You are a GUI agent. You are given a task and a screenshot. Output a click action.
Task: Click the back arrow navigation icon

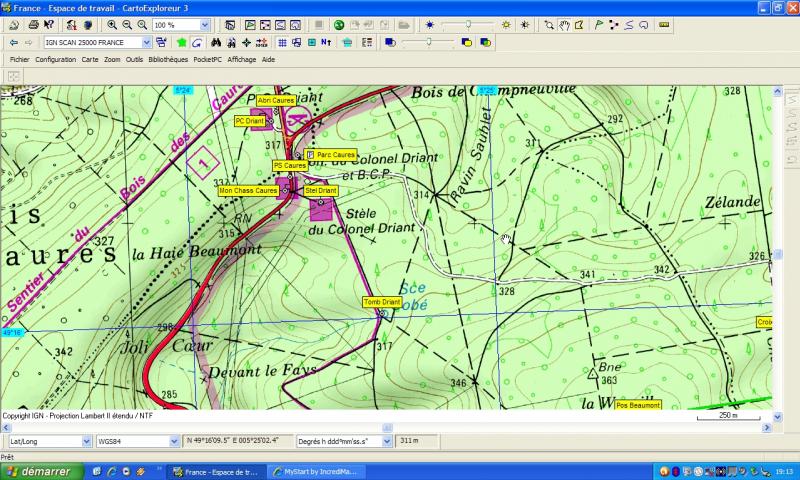tap(14, 42)
